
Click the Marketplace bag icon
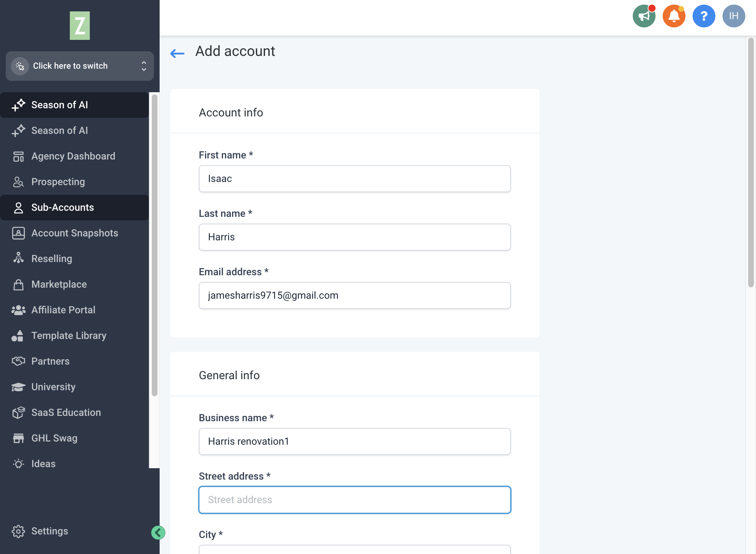pyautogui.click(x=18, y=284)
